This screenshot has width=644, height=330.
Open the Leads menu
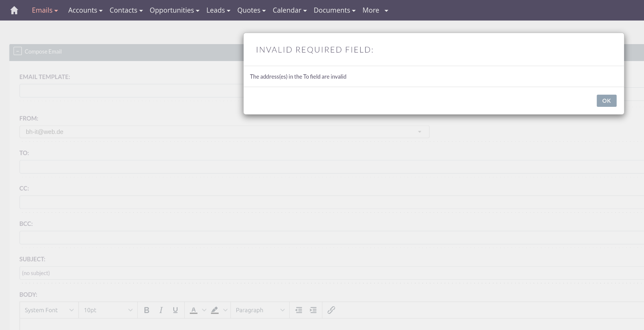point(218,10)
